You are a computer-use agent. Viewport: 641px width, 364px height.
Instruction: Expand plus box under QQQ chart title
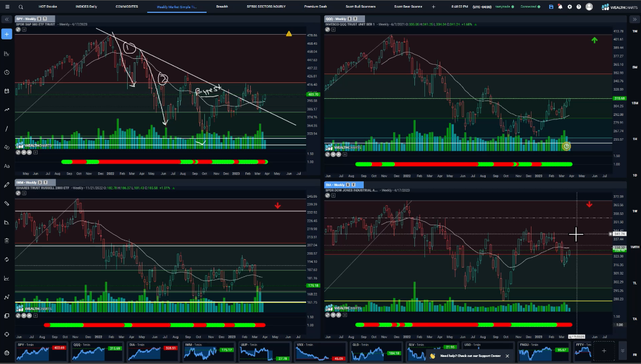333,29
